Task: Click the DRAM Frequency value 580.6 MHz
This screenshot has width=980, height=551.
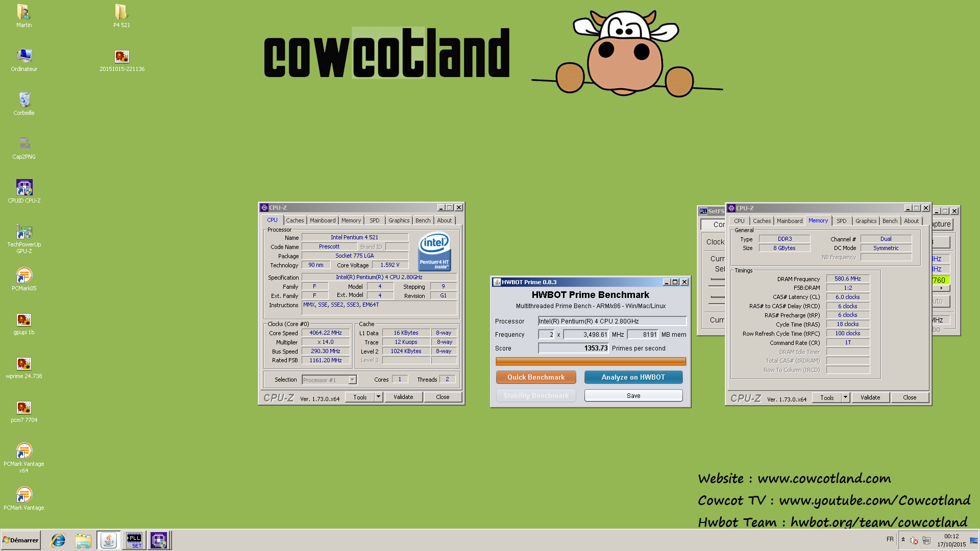Action: pyautogui.click(x=848, y=279)
